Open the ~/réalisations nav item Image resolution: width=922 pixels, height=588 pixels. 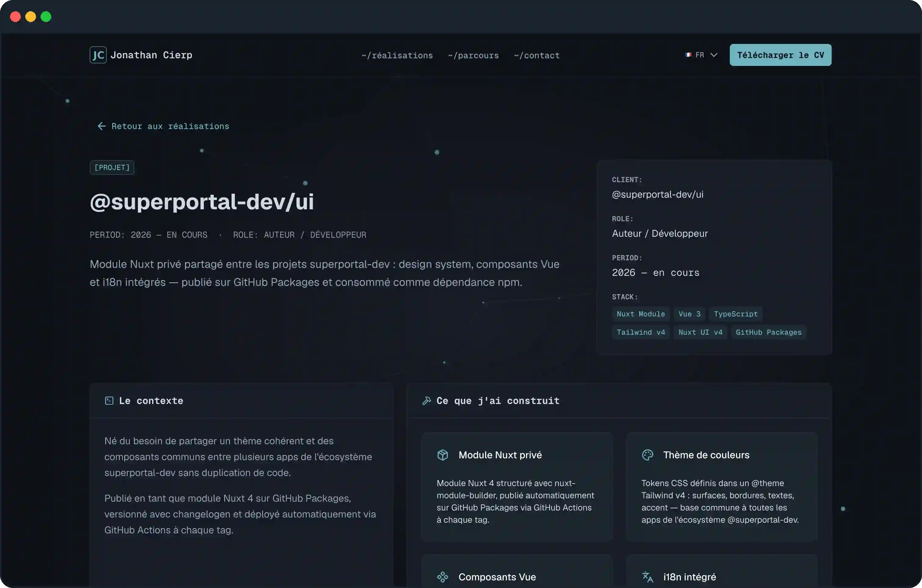click(x=397, y=55)
